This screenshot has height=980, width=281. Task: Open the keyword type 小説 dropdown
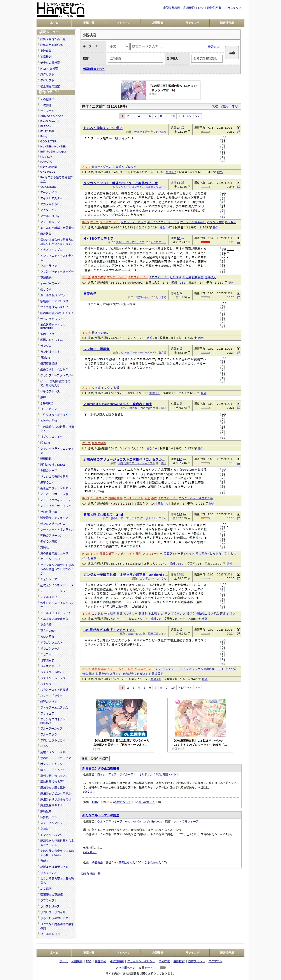click(x=118, y=46)
